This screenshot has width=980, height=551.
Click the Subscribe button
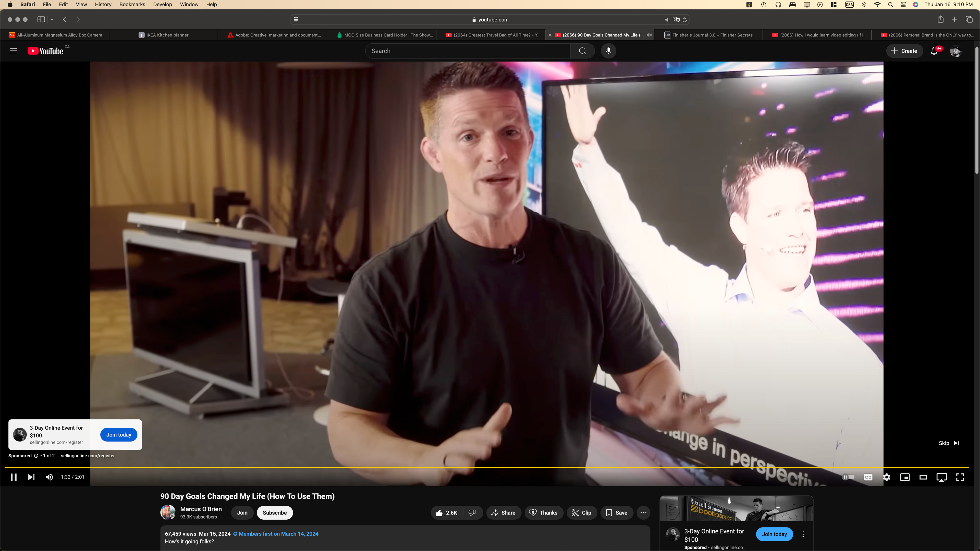(274, 512)
